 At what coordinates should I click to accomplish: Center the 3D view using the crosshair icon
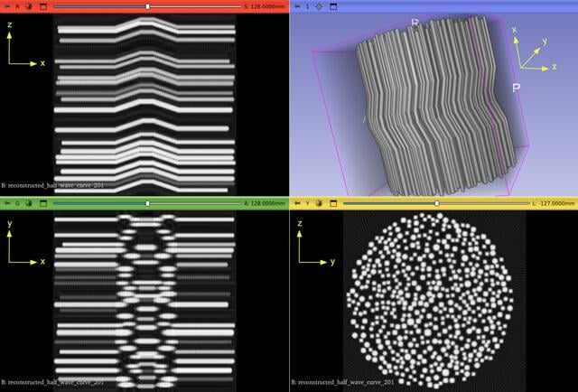(x=319, y=6)
